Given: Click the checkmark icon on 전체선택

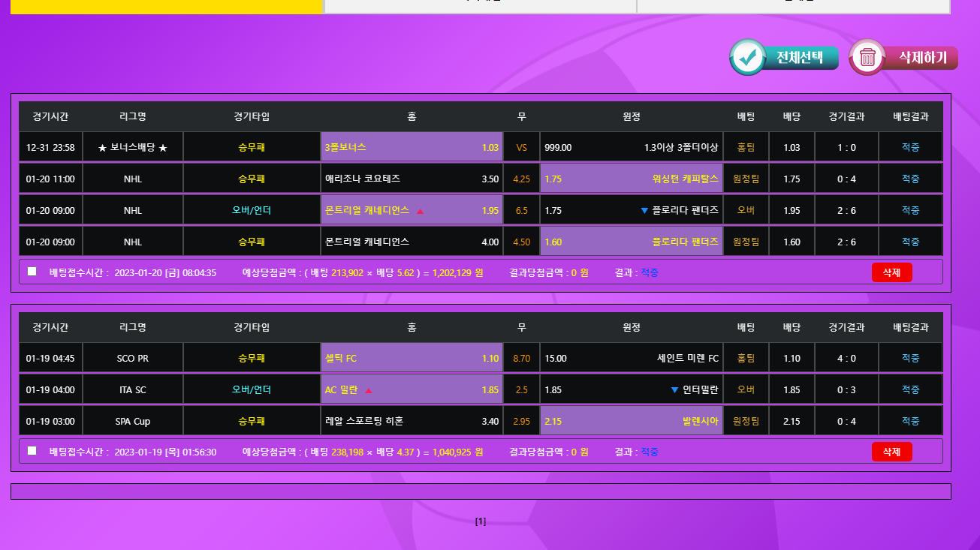Looking at the screenshot, I should coord(747,58).
